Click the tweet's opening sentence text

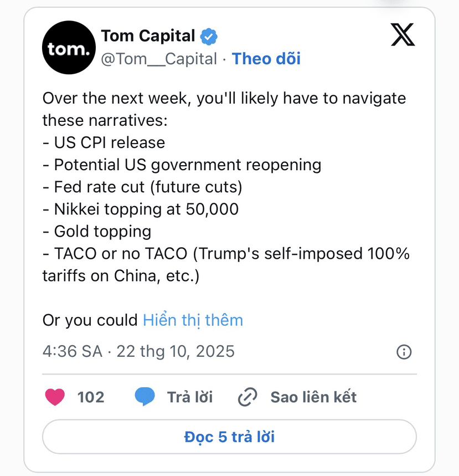[224, 99]
